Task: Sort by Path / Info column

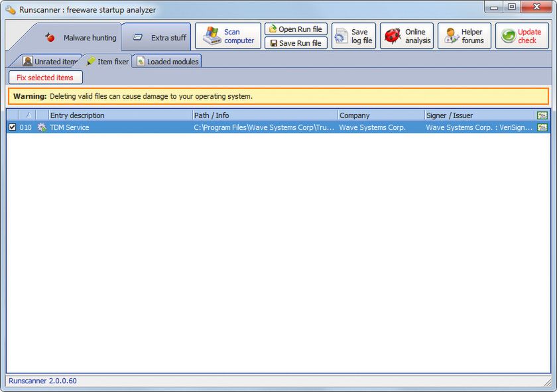Action: [x=265, y=115]
